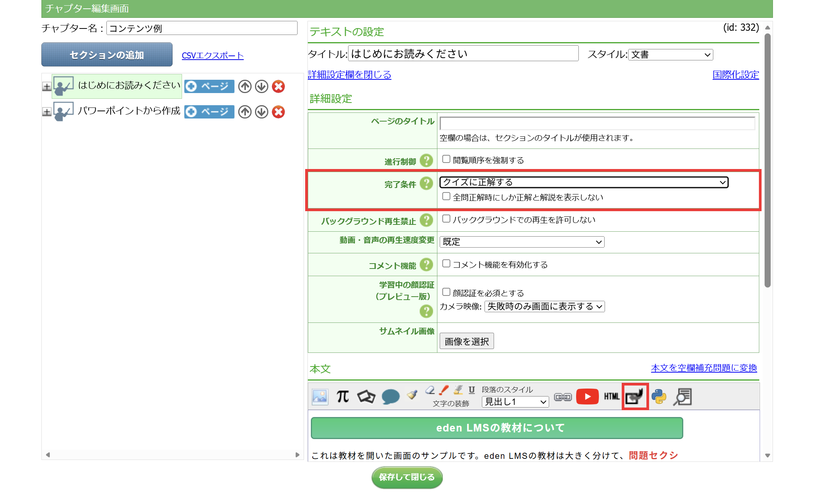Viewport: 814px width, 504px height.
Task: Delete the パワーポイントから作成 section
Action: click(x=278, y=112)
